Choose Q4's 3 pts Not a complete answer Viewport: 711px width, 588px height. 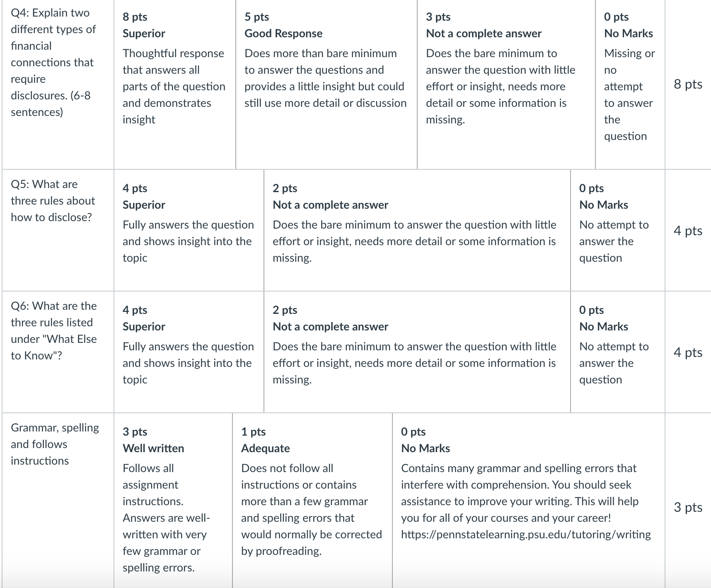506,84
